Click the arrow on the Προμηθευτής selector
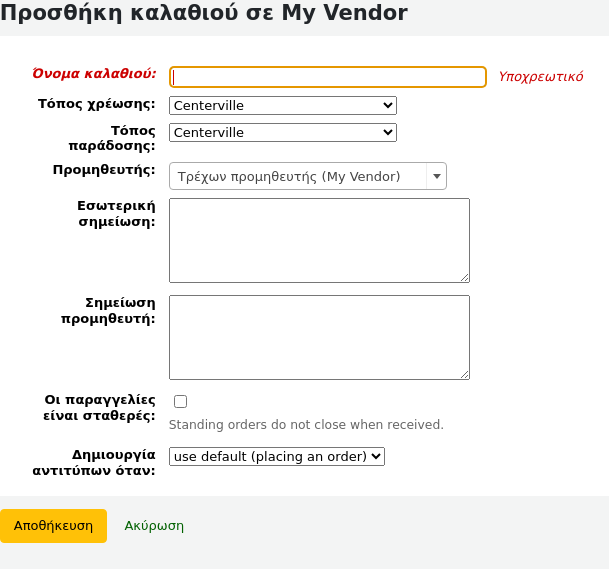This screenshot has height=569, width=609. (x=435, y=176)
